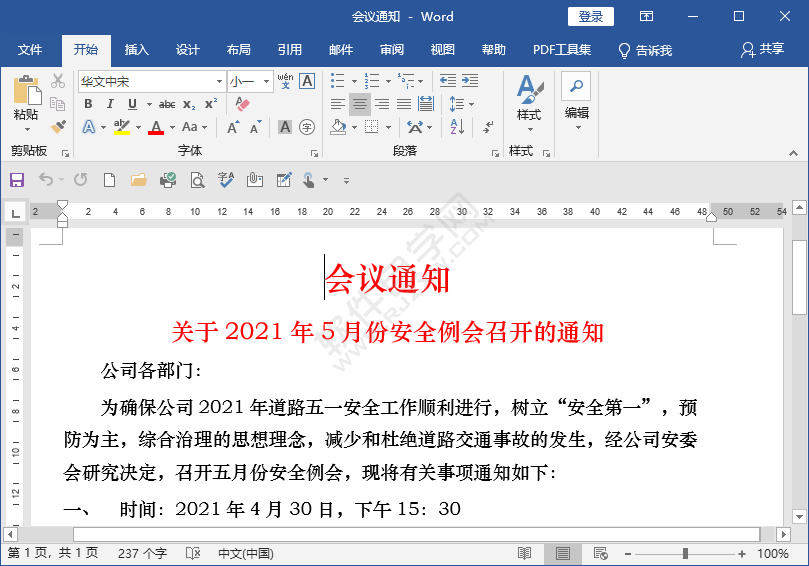
Task: Open the numbering list dropdown arrow
Action: pyautogui.click(x=388, y=82)
